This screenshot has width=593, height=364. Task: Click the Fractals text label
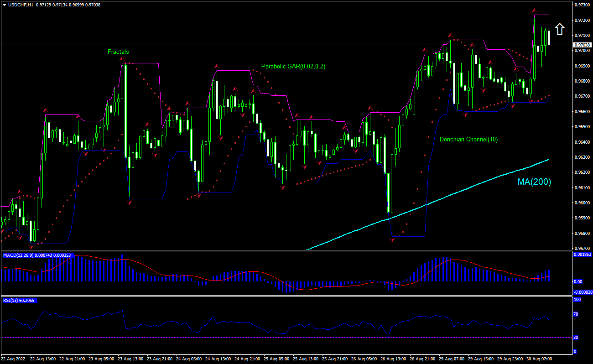click(118, 52)
